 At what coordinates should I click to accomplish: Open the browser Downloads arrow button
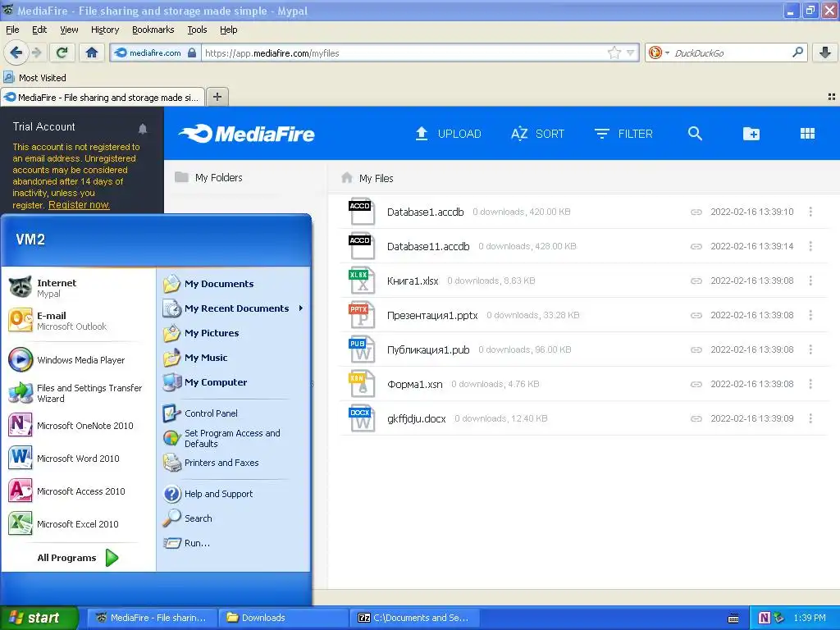(825, 52)
